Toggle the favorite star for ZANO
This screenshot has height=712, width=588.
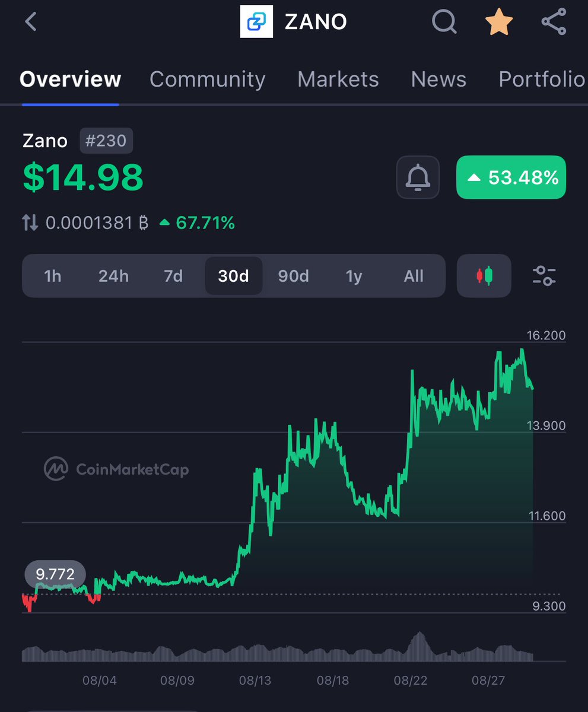pyautogui.click(x=499, y=22)
